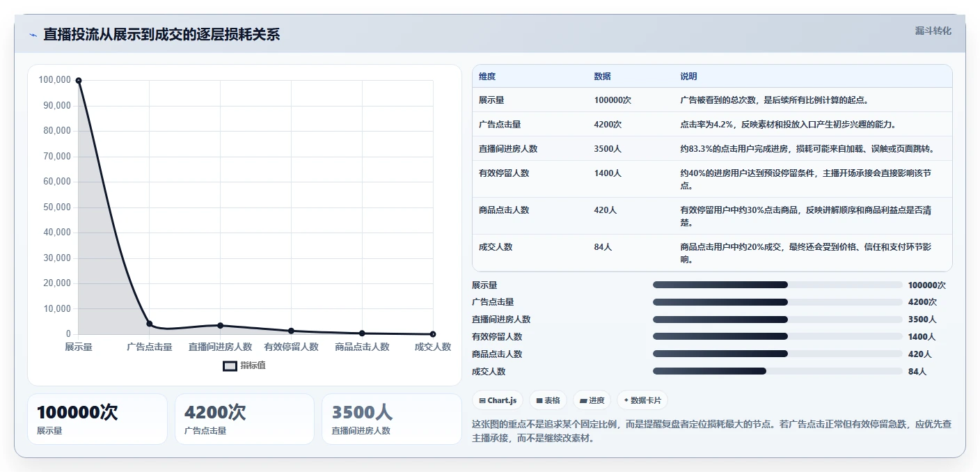Click the 漏斗转化 tag in the header
This screenshot has width=980, height=472.
[933, 31]
